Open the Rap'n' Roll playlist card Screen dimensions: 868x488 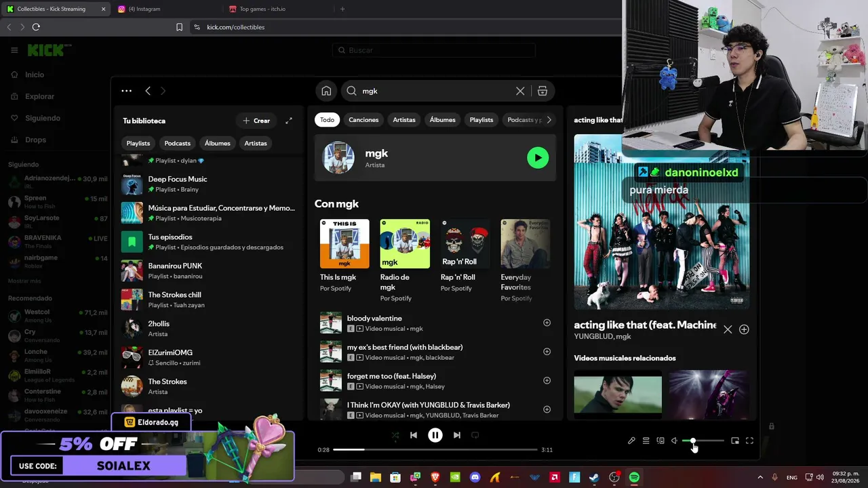pos(465,256)
